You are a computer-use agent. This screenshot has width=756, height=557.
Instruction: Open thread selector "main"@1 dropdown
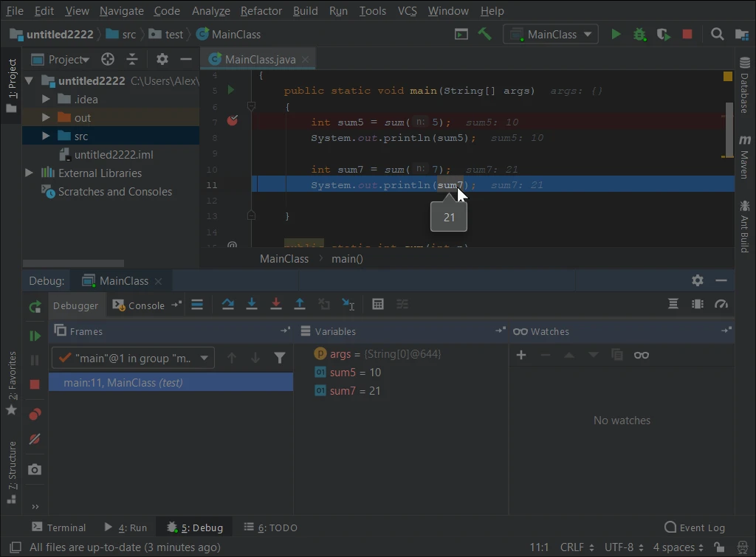coord(133,358)
